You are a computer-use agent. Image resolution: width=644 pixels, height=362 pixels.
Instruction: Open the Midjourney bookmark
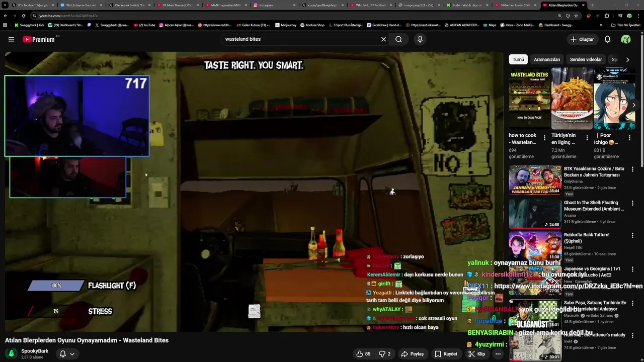point(286,25)
